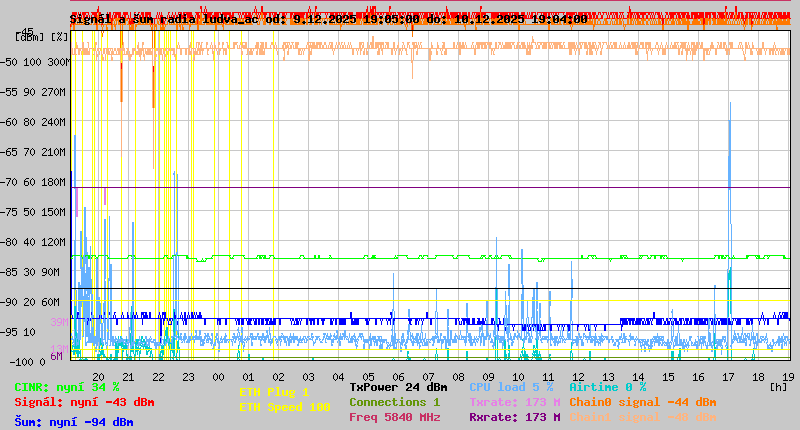Click the 'CPU load 5 %' legend entry
Image resolution: width=800 pixels, height=430 pixels.
click(511, 387)
